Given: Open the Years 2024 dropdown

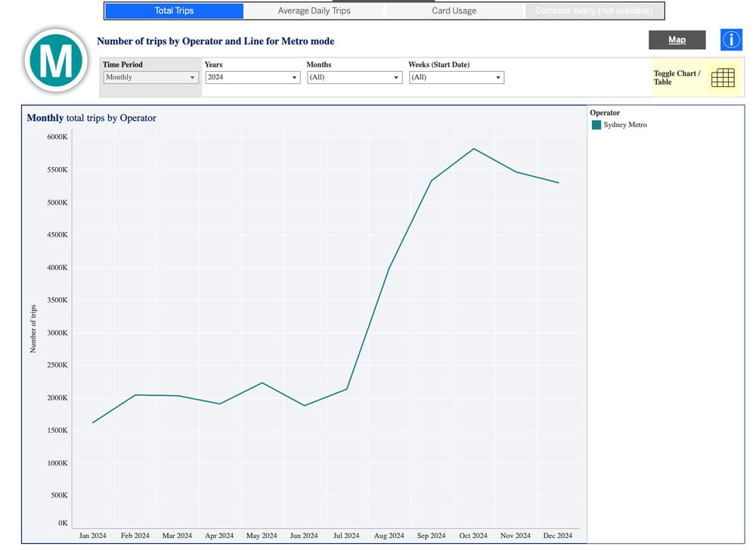Looking at the screenshot, I should pos(253,77).
